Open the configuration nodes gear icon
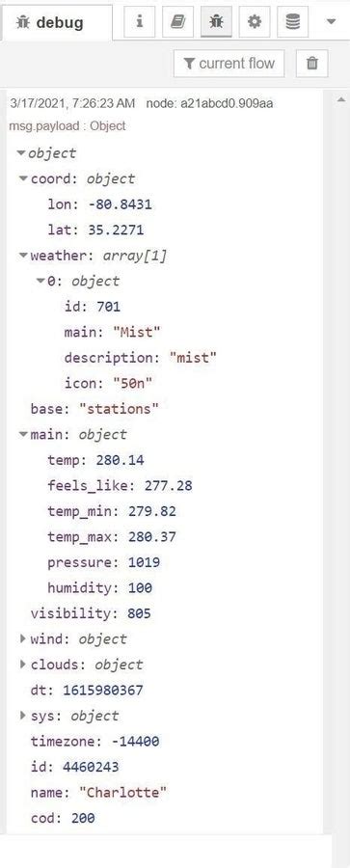 tap(255, 22)
